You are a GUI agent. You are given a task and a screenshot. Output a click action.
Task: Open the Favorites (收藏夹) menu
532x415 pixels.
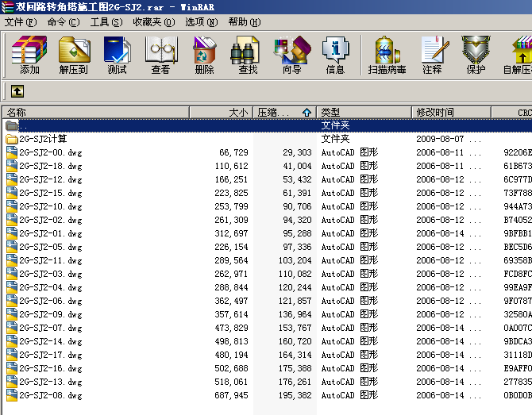pyautogui.click(x=154, y=22)
